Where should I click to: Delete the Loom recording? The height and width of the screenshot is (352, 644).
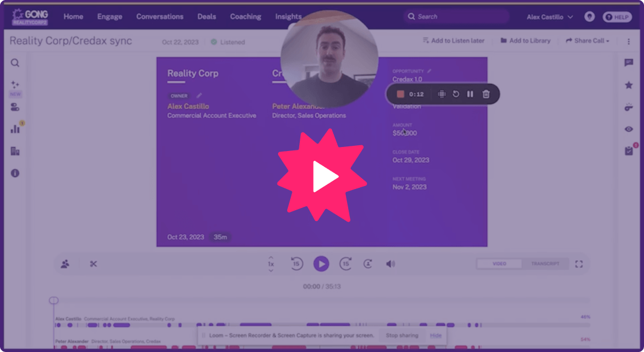[486, 94]
